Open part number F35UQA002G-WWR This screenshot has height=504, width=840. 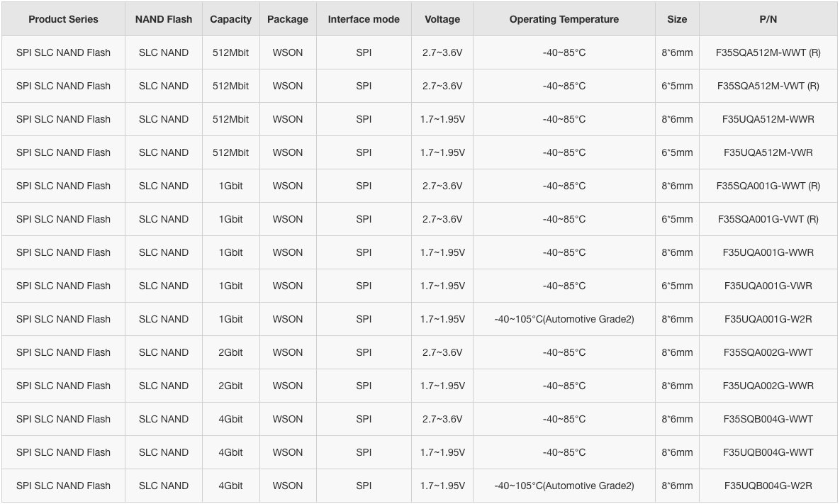tap(768, 386)
